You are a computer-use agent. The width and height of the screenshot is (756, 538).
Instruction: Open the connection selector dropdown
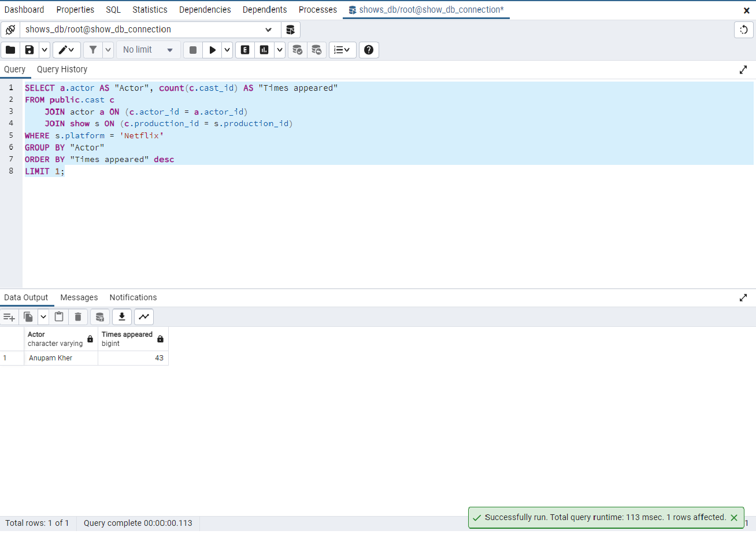coord(268,30)
